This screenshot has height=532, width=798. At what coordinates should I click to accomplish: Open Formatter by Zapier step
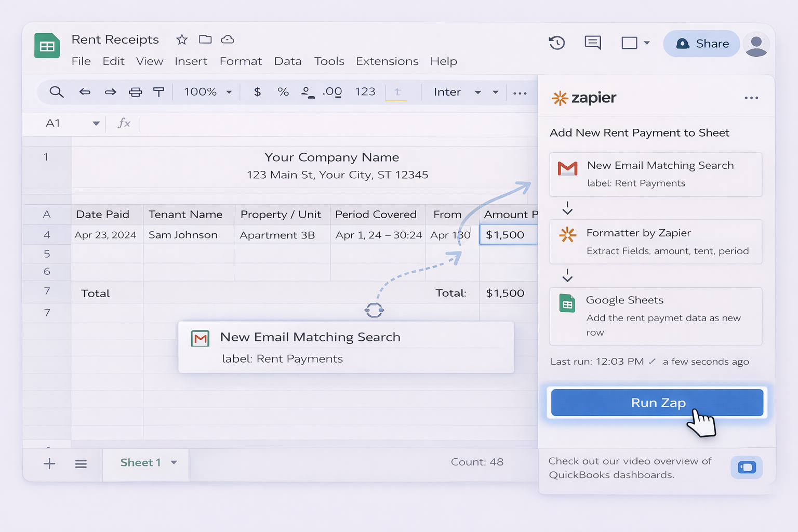click(656, 242)
